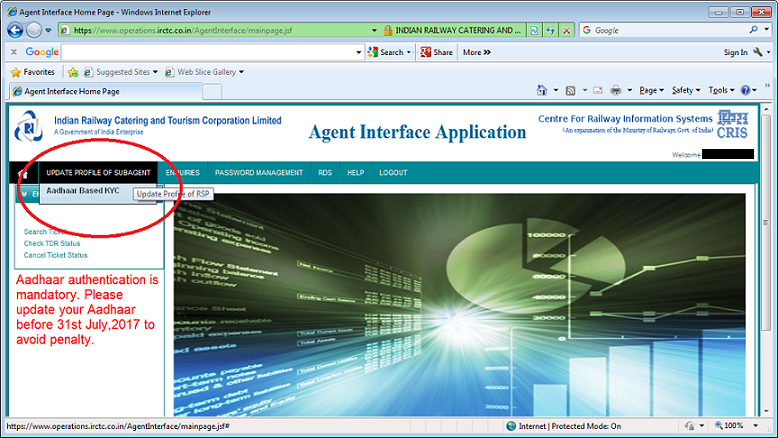Click the browser Forward arrow button

click(34, 30)
